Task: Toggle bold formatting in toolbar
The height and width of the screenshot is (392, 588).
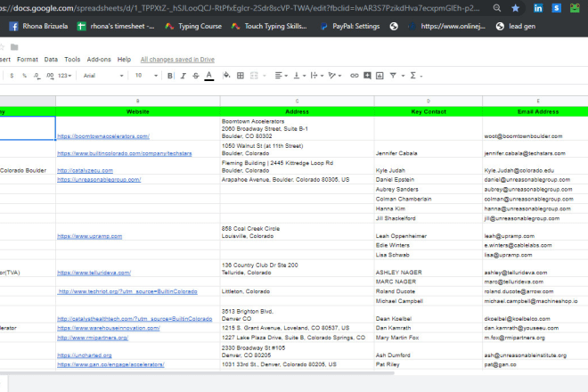Action: pyautogui.click(x=170, y=76)
